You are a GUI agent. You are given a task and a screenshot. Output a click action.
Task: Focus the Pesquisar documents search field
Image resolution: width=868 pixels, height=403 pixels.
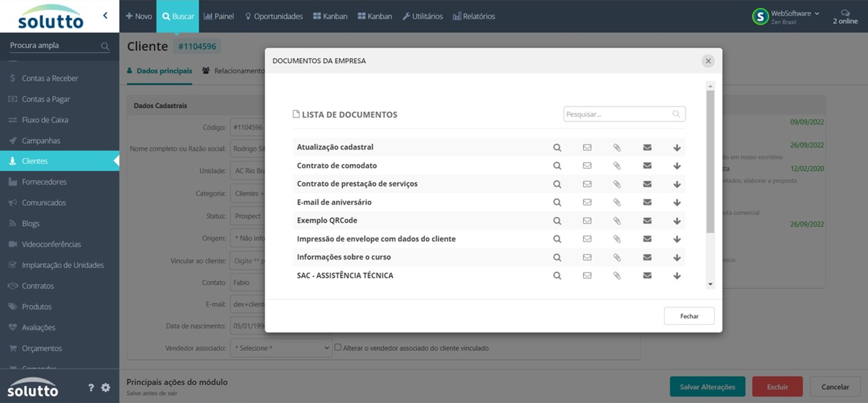click(624, 114)
